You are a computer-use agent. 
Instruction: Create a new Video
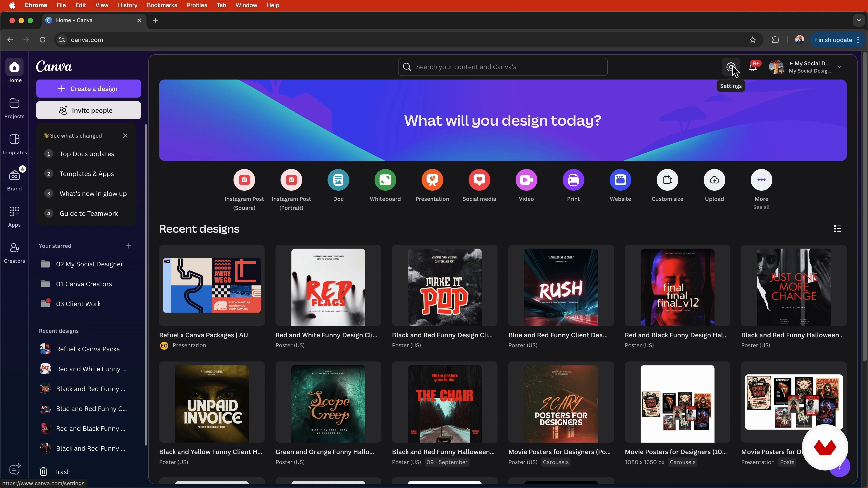click(526, 180)
